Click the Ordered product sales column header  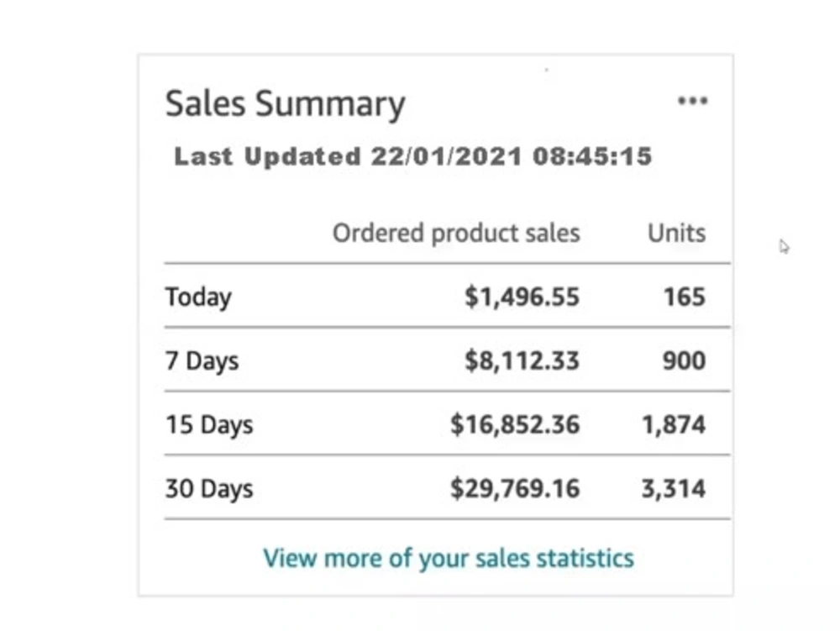456,234
